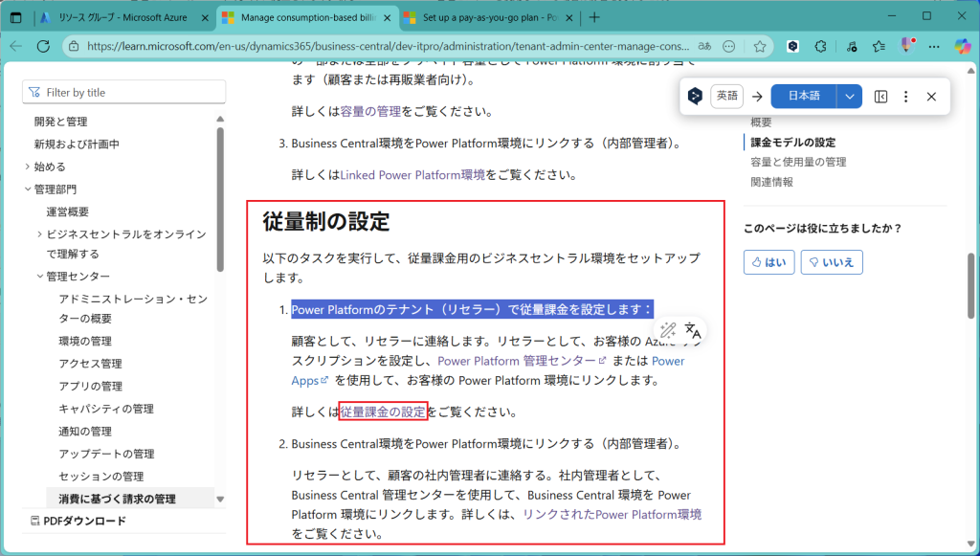980x556 pixels.
Task: Click the browser address bar URL
Action: click(x=389, y=46)
